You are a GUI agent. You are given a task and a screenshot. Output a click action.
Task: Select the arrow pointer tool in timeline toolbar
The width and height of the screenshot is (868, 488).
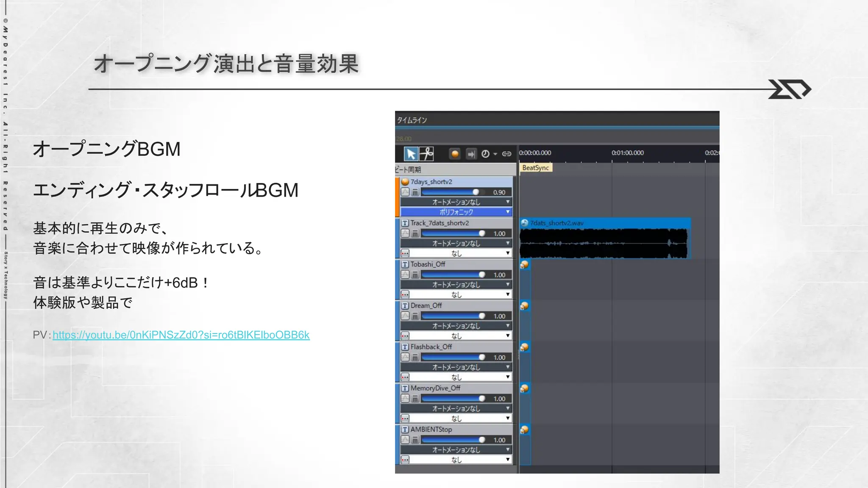click(x=411, y=154)
